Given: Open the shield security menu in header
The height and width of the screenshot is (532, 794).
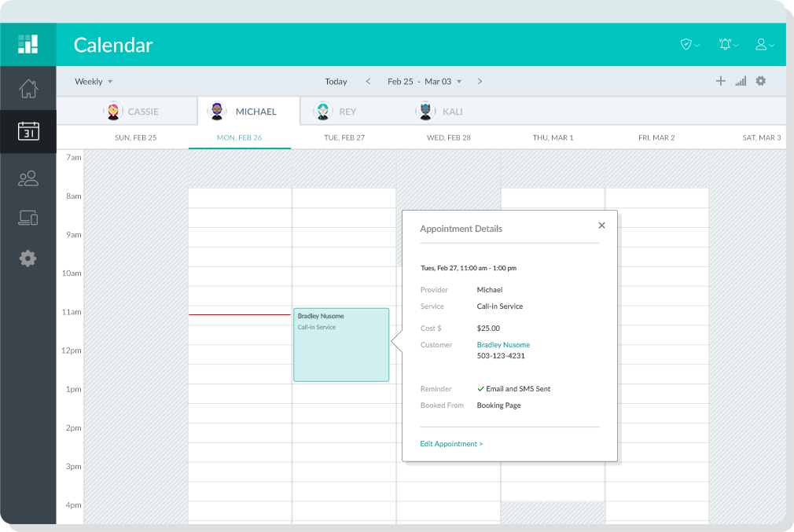Looking at the screenshot, I should click(689, 45).
